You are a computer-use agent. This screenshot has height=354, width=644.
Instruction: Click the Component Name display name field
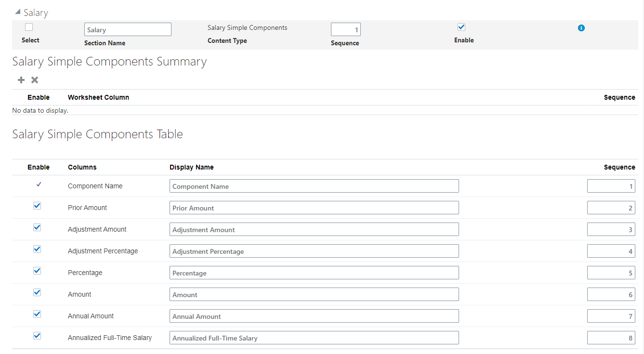click(x=314, y=186)
